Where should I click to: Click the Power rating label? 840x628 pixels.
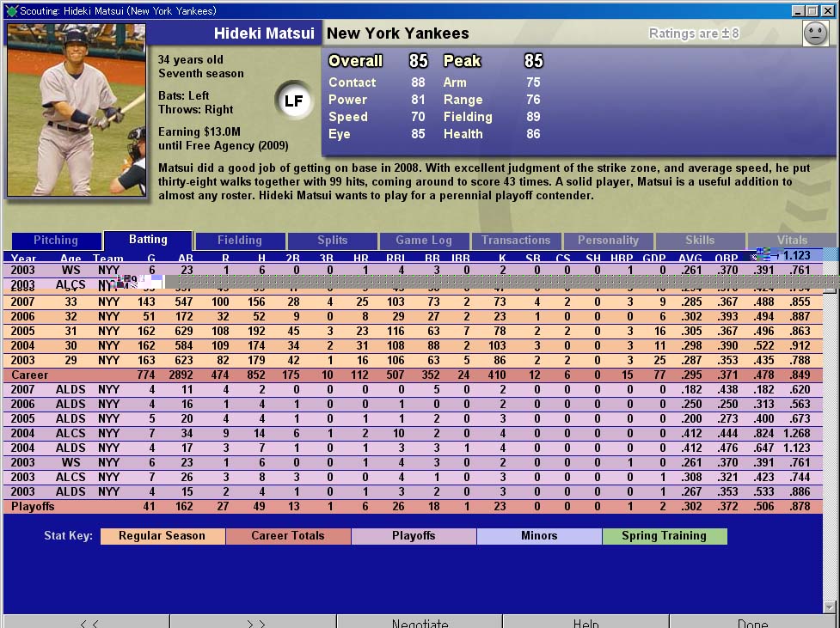point(347,100)
